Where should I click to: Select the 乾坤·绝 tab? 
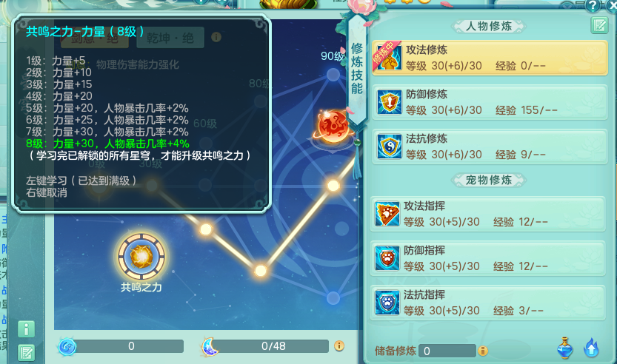click(x=170, y=38)
